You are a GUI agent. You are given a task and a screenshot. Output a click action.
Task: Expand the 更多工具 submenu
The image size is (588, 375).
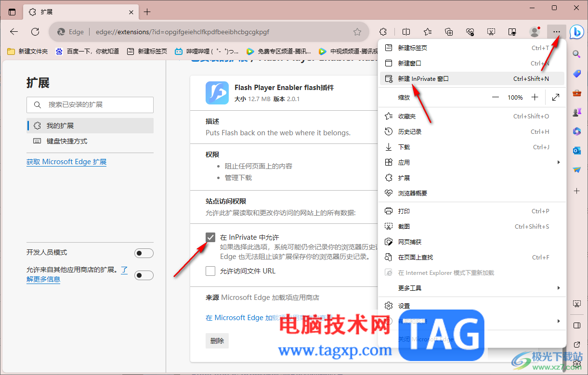tap(472, 288)
